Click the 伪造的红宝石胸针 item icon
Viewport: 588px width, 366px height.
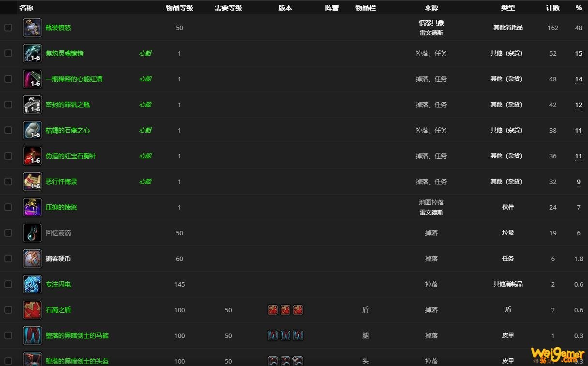coord(32,156)
